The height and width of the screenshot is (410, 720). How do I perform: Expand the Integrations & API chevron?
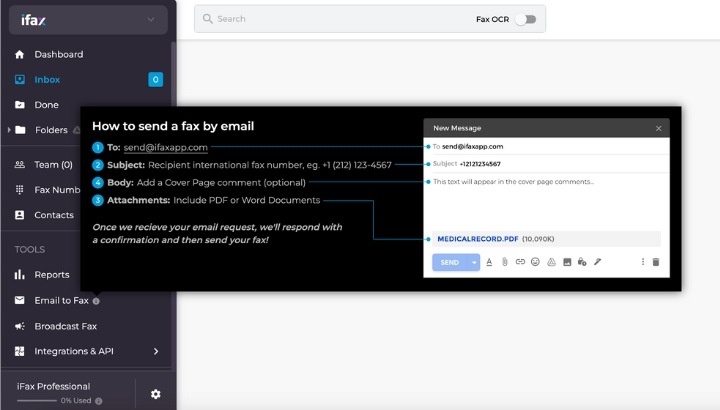click(156, 351)
